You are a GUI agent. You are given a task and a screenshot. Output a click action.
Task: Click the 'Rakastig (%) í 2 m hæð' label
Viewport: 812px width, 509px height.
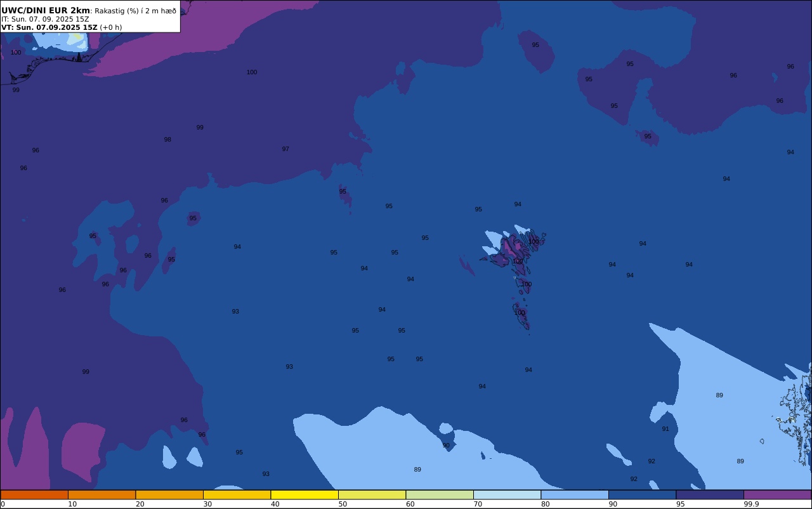[135, 11]
